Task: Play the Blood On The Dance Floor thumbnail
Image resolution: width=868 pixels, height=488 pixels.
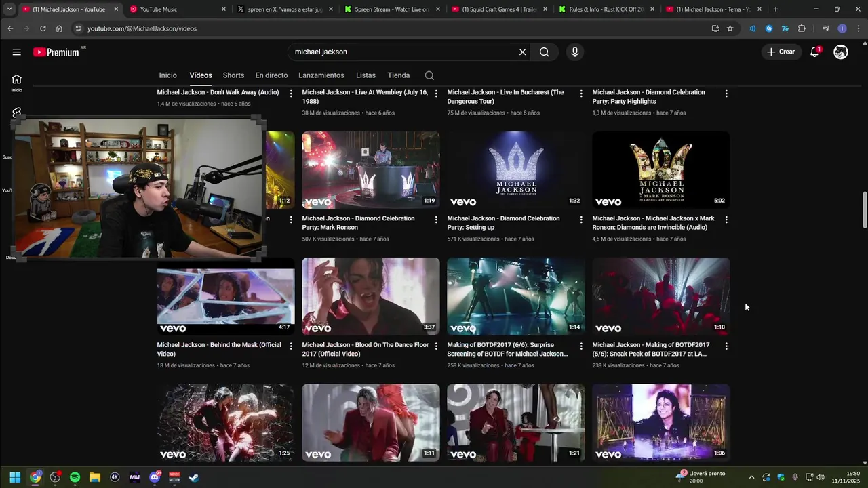Action: pos(371,296)
